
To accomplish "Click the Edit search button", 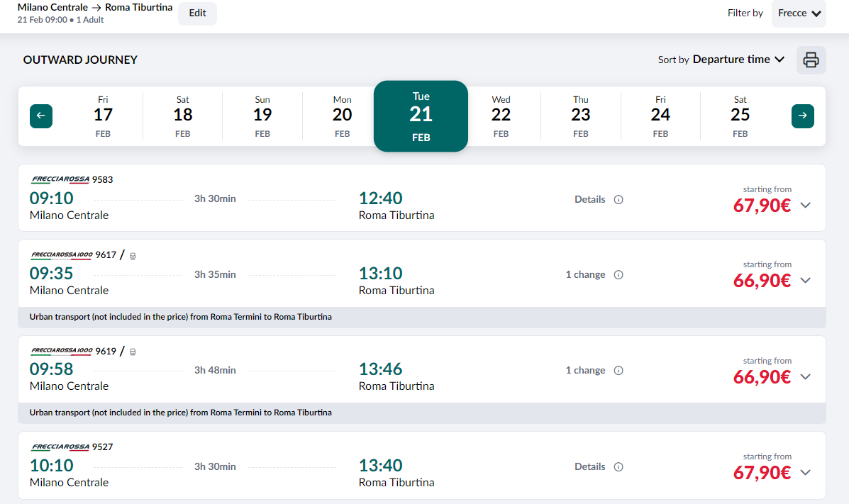I will [x=197, y=13].
